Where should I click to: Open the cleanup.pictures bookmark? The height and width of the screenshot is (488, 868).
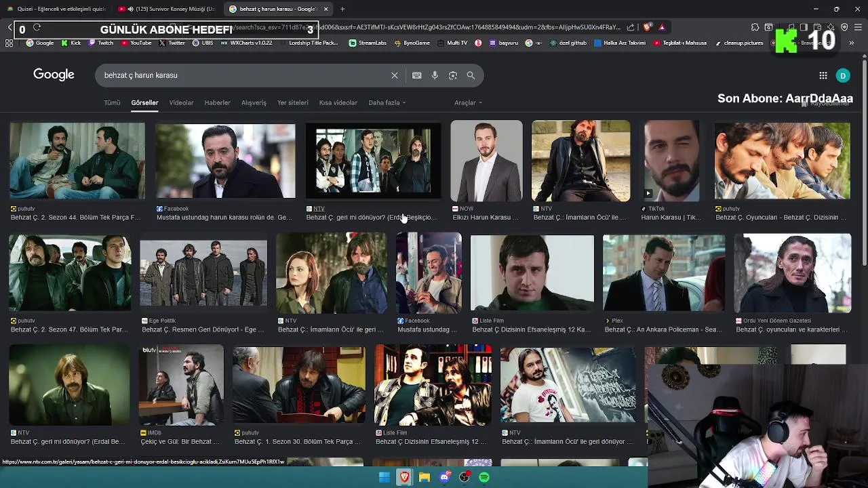click(738, 43)
